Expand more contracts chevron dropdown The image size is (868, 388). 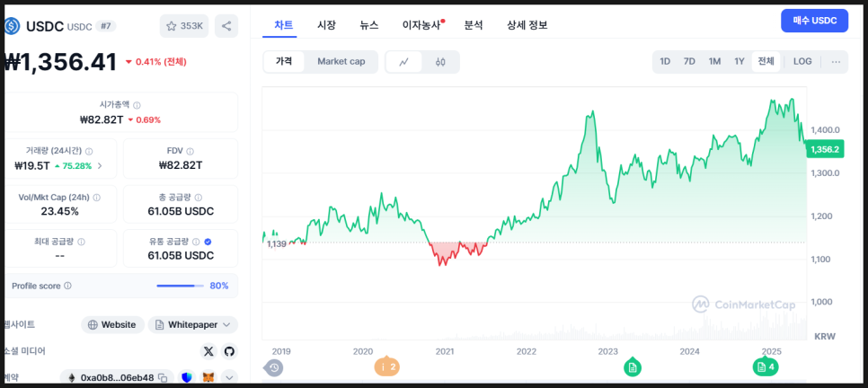tap(229, 378)
